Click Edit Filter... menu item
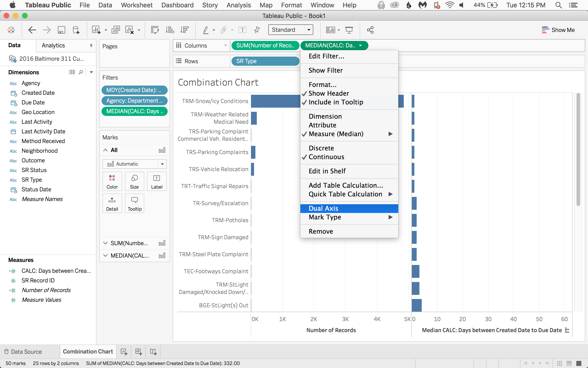This screenshot has height=368, width=588. (x=349, y=56)
